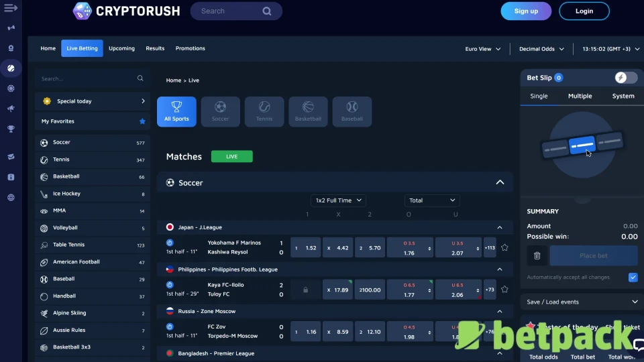Open Soccer in the sports list
644x362 pixels.
(x=93, y=142)
